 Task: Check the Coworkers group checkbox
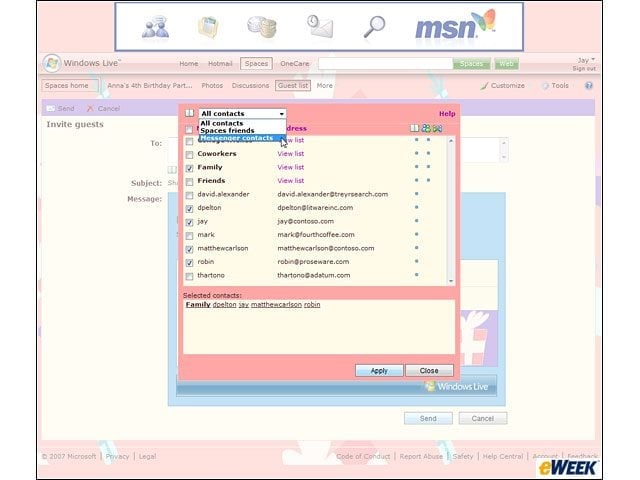point(189,155)
